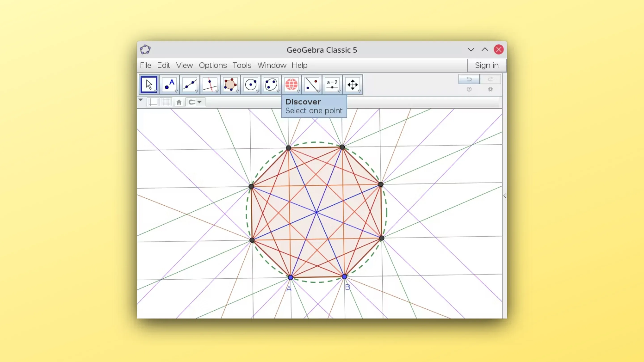This screenshot has width=644, height=362.
Task: Click the Sign in button
Action: 486,65
